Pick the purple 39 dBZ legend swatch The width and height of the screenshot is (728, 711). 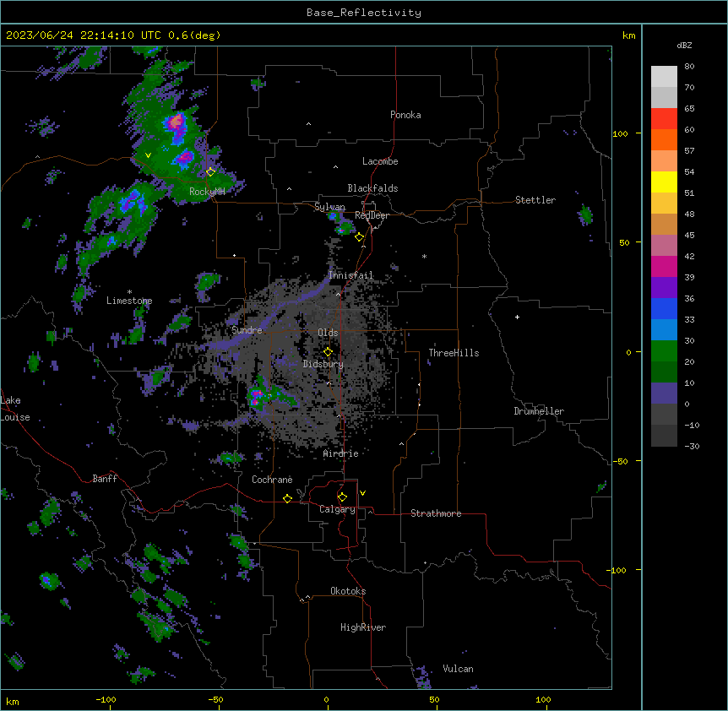664,288
